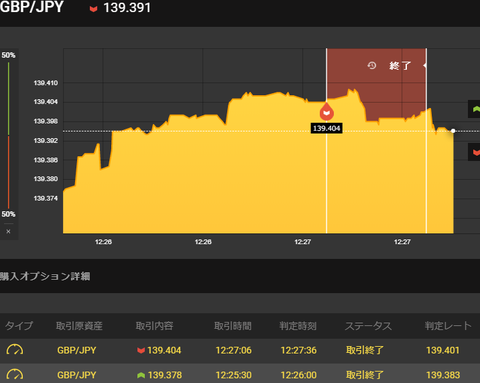The height and width of the screenshot is (383, 480).
Task: Click the upper 50% sentiment label
Action: 8,55
